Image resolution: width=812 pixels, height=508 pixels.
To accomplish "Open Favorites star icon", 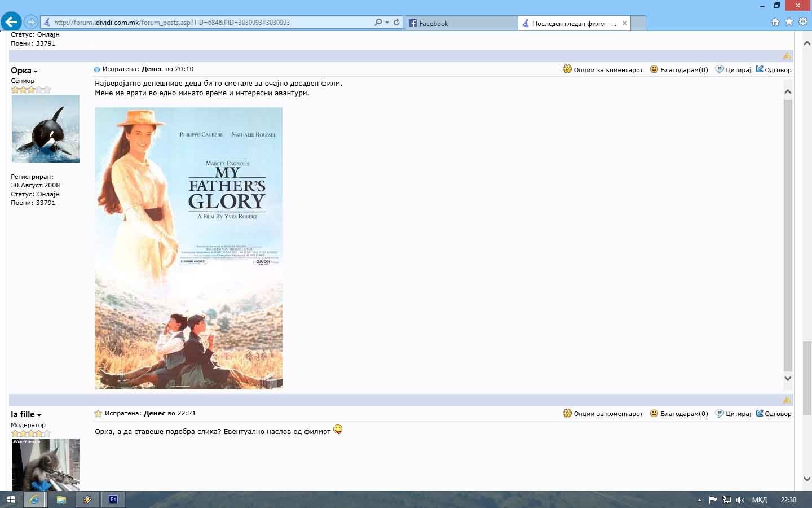I will (x=789, y=21).
